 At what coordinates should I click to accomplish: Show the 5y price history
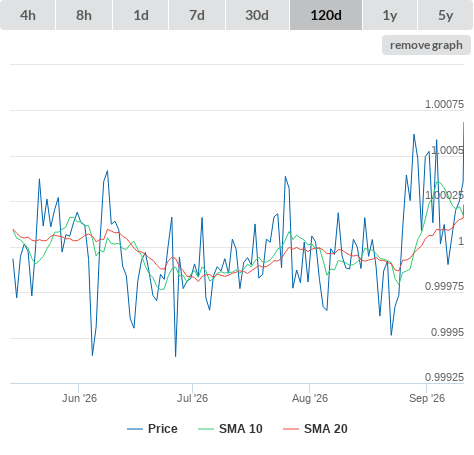(x=446, y=15)
